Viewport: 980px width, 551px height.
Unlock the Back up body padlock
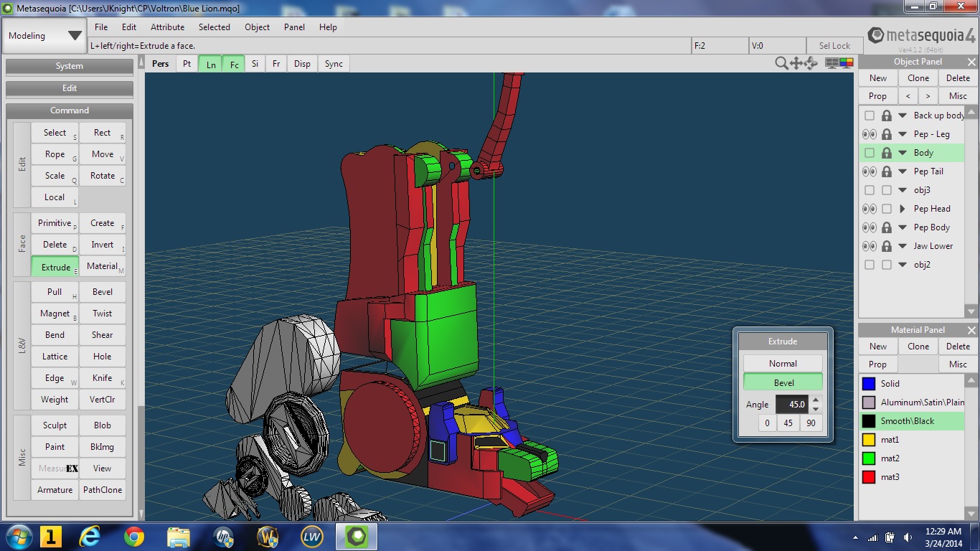point(887,116)
